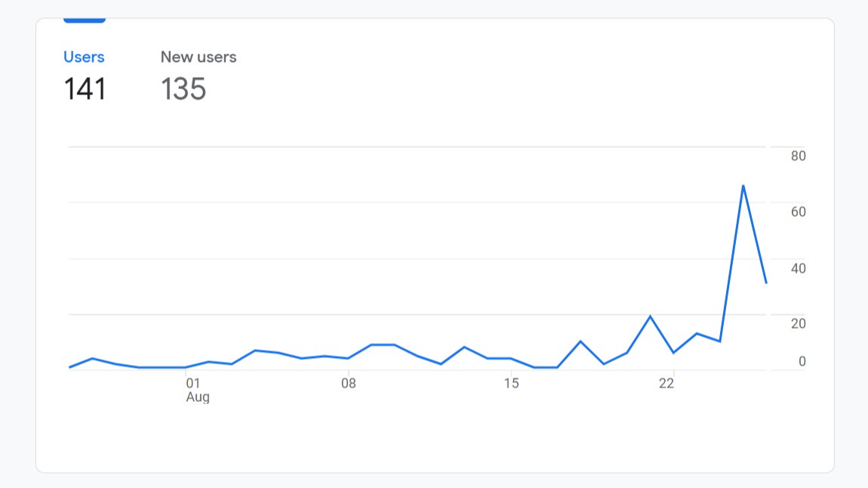Click the final data point of the line
The height and width of the screenshot is (488, 868).
766,283
